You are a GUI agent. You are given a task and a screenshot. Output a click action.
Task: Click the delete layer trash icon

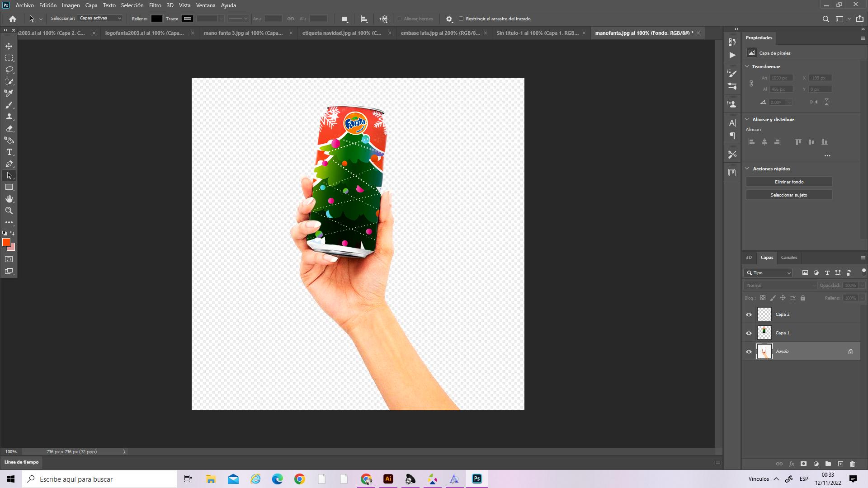[852, 464]
